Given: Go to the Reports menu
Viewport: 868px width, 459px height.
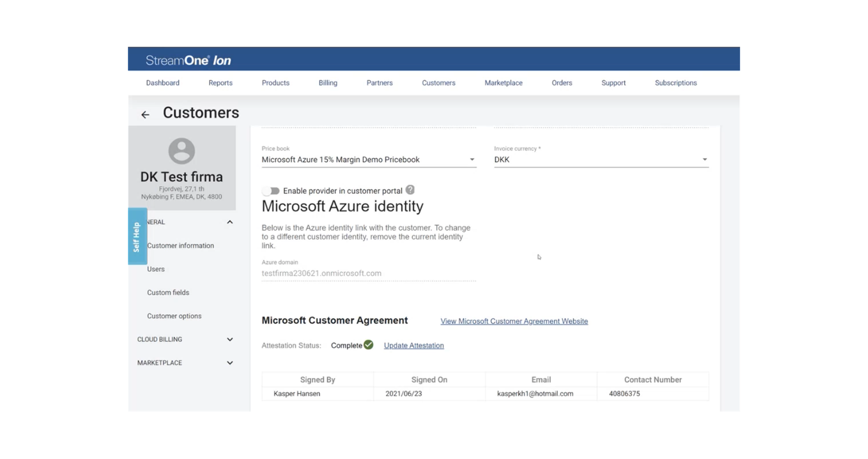Looking at the screenshot, I should [220, 83].
